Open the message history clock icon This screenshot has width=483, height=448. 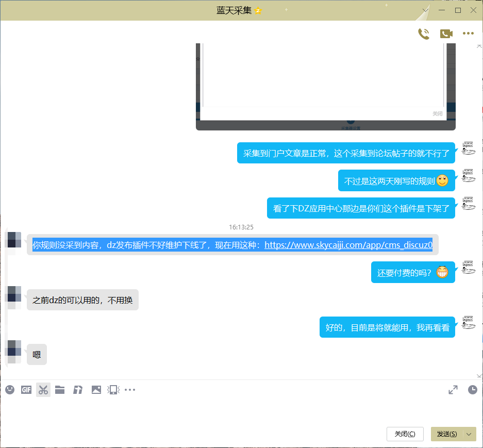tap(472, 390)
